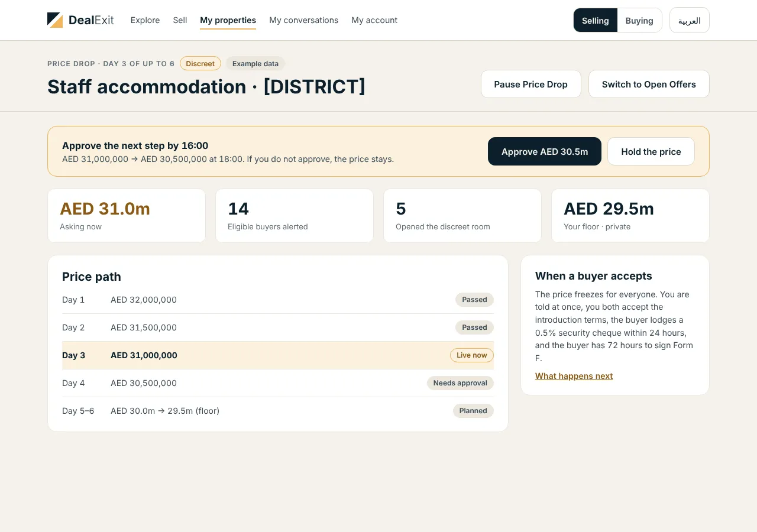Select the My properties tab
This screenshot has width=757, height=532.
[228, 20]
